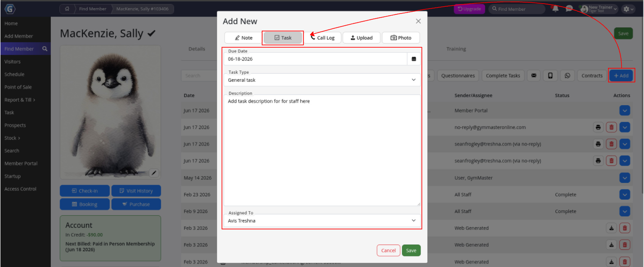The height and width of the screenshot is (267, 644).
Task: Expand actions for Feb 23 2026 row
Action: pyautogui.click(x=625, y=195)
